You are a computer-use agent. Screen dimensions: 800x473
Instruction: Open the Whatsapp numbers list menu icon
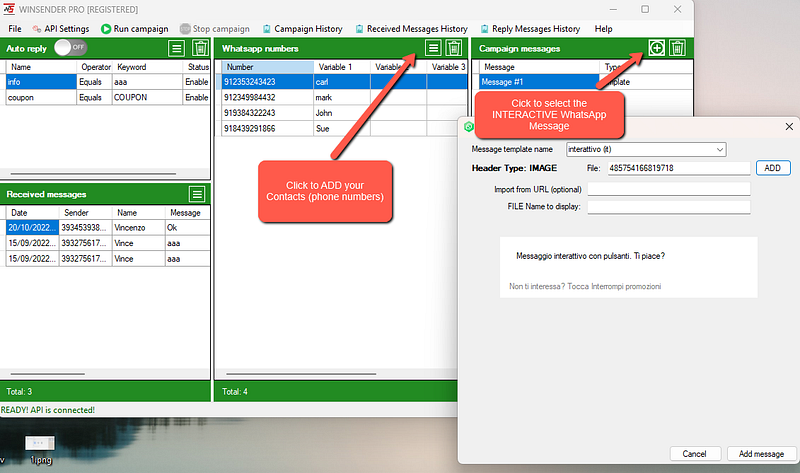tap(433, 48)
